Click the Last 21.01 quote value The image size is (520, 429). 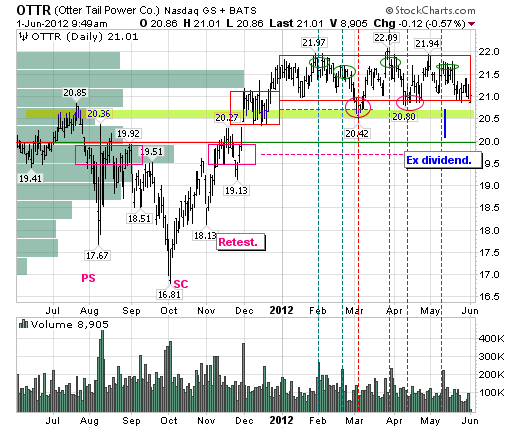(296, 24)
